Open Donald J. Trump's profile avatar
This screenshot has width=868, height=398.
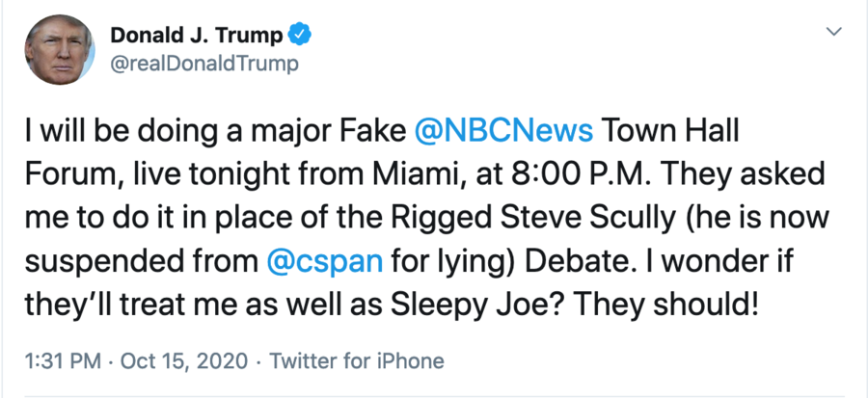coord(60,50)
